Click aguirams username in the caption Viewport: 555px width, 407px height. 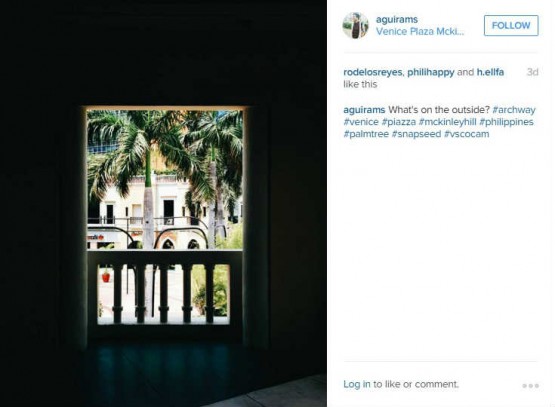click(364, 110)
